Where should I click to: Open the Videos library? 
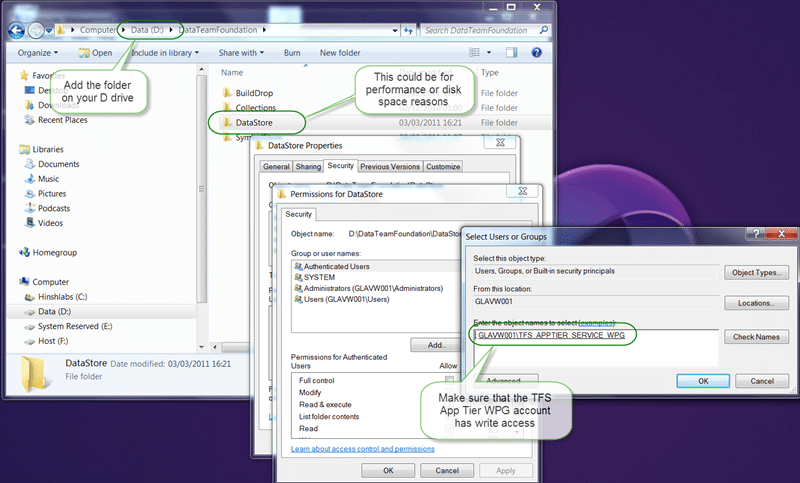point(50,223)
